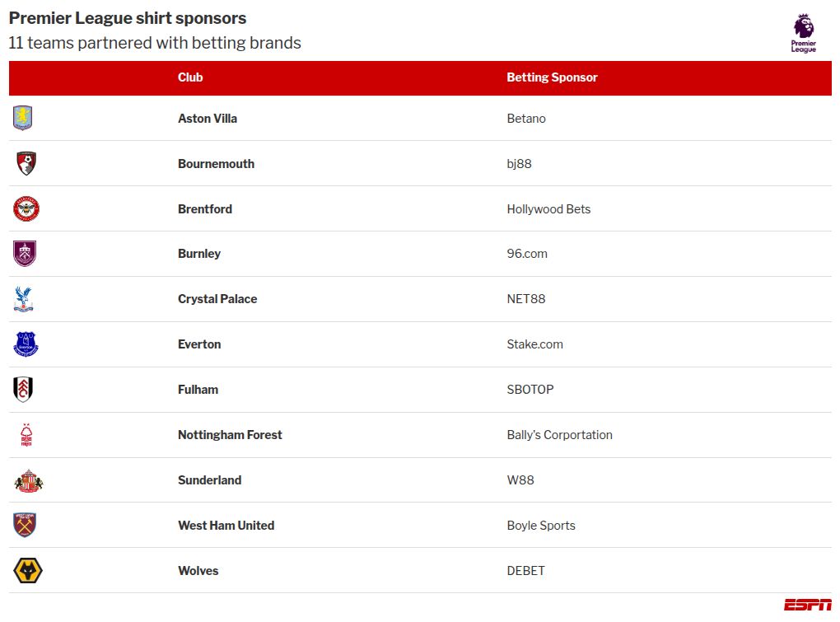Select the Nottingham Forest club name
Viewport: 840px width, 622px height.
coord(230,435)
